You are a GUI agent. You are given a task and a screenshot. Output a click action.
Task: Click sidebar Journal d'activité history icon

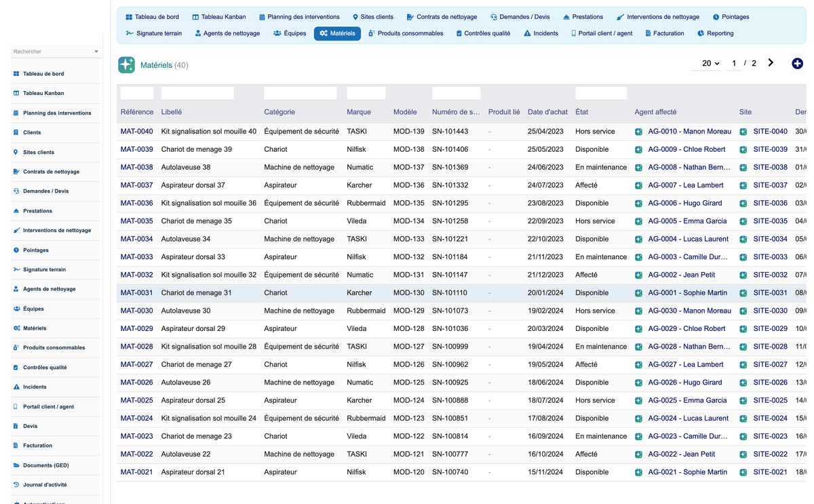point(16,485)
